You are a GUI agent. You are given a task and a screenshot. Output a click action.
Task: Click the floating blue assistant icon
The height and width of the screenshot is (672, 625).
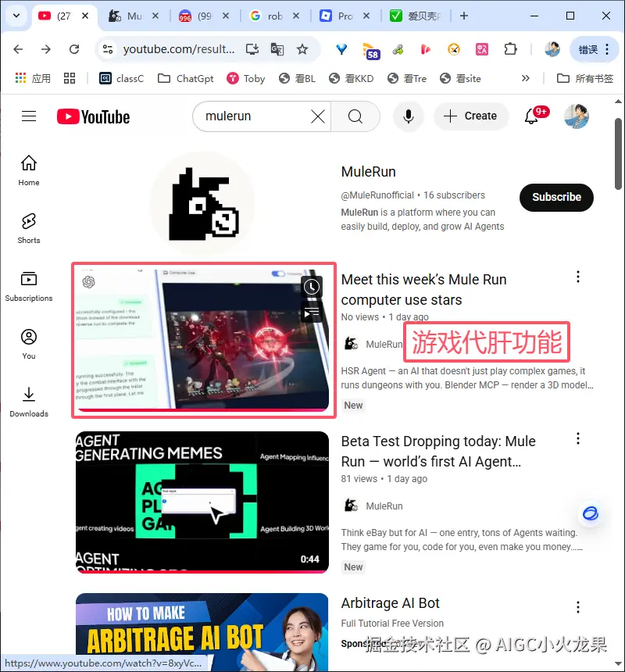tap(591, 513)
